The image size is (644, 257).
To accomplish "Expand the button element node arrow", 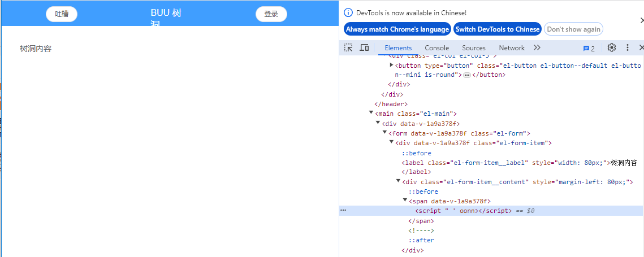I will click(x=392, y=66).
